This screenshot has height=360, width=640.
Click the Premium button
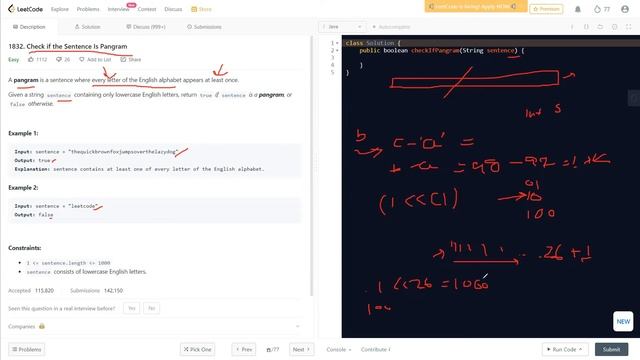(x=546, y=9)
